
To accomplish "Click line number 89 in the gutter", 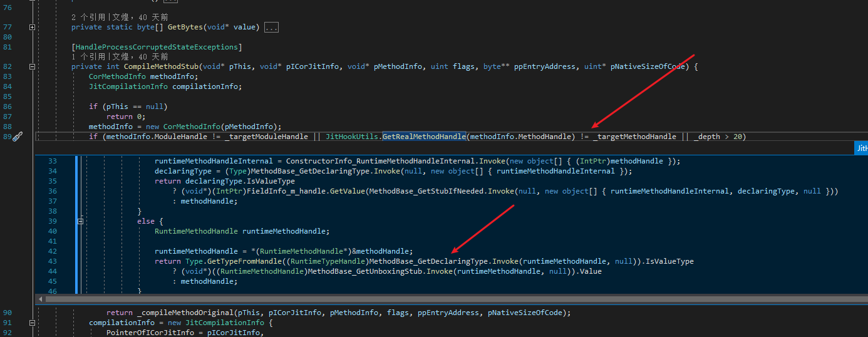I will pyautogui.click(x=8, y=137).
